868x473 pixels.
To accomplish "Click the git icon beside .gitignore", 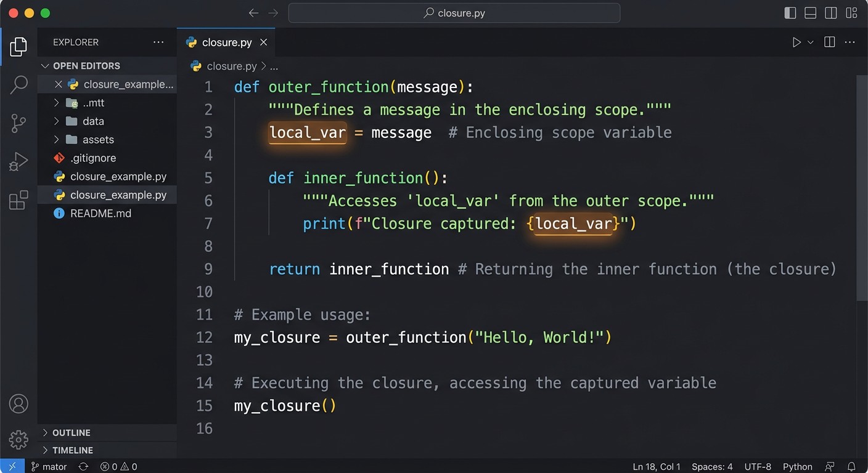I will tap(59, 158).
